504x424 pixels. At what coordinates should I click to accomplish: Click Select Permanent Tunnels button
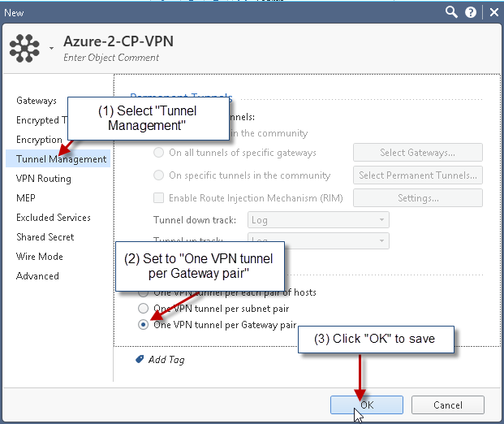417,175
